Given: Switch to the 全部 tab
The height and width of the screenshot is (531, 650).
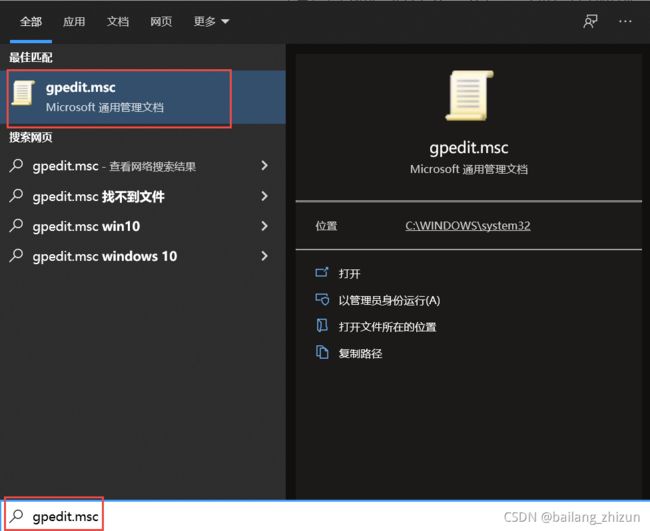Looking at the screenshot, I should click(31, 22).
